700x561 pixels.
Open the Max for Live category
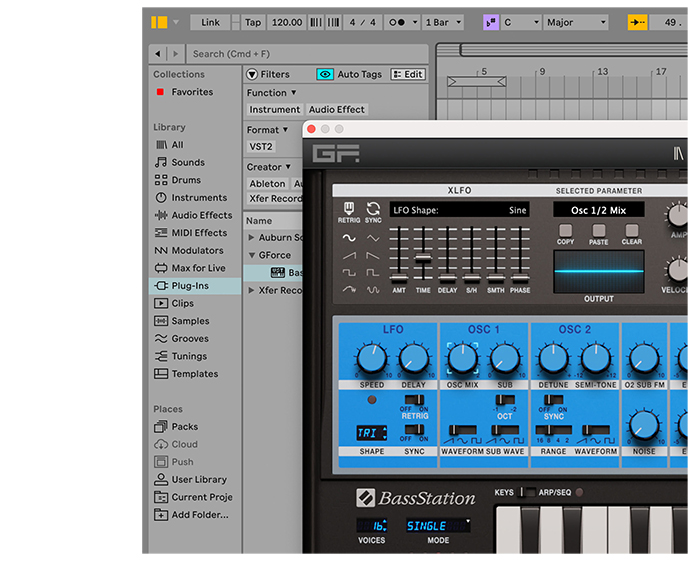[197, 268]
